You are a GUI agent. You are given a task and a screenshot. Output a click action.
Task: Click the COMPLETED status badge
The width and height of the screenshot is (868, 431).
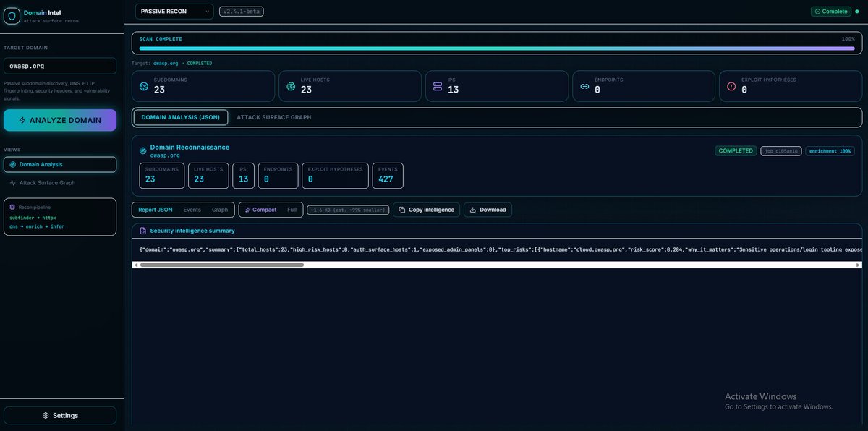click(x=736, y=150)
